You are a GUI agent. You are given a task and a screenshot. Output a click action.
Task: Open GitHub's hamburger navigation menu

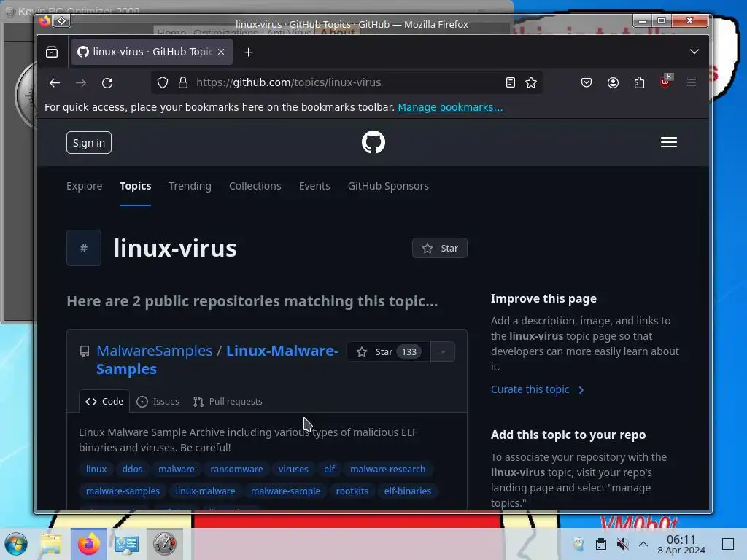668,142
